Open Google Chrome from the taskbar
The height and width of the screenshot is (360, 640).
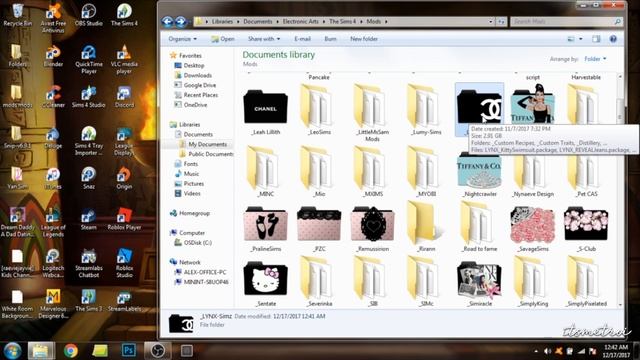(x=71, y=350)
